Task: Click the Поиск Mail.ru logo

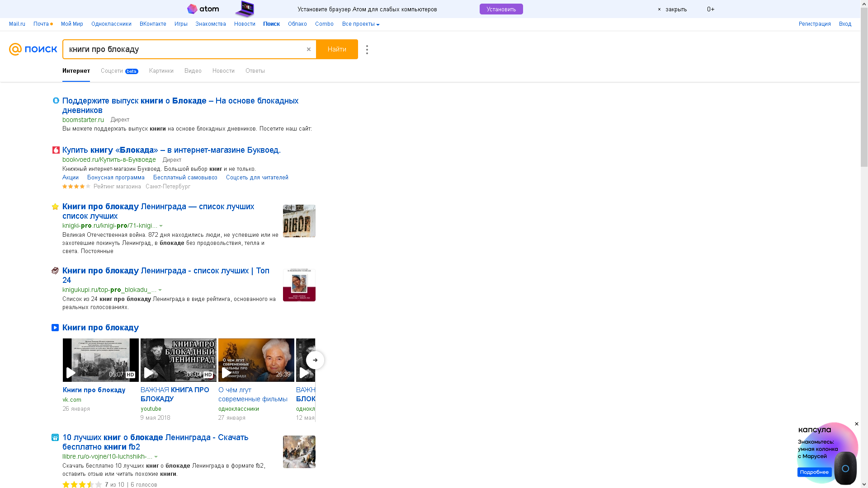Action: click(x=33, y=49)
